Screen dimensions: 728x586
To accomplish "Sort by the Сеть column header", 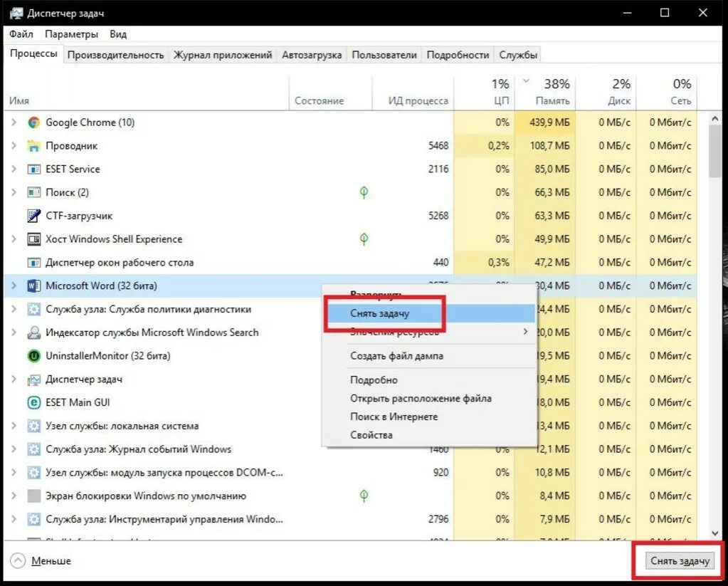I will 667,93.
